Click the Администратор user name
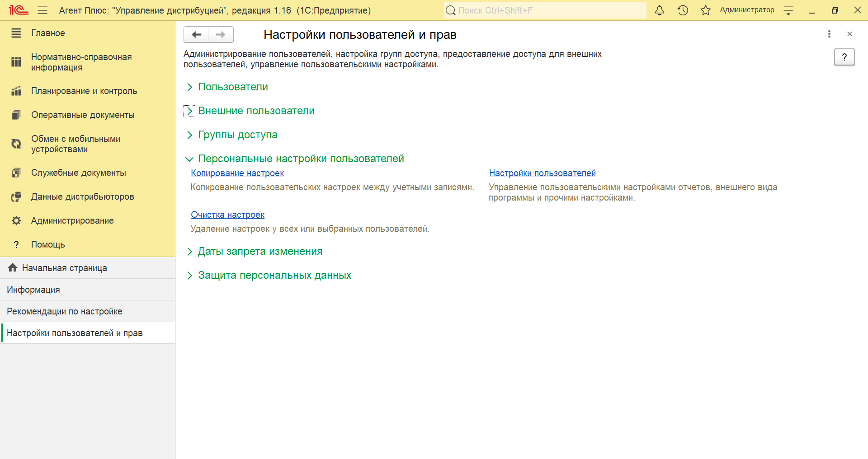Viewport: 868px width, 459px height. (x=747, y=10)
